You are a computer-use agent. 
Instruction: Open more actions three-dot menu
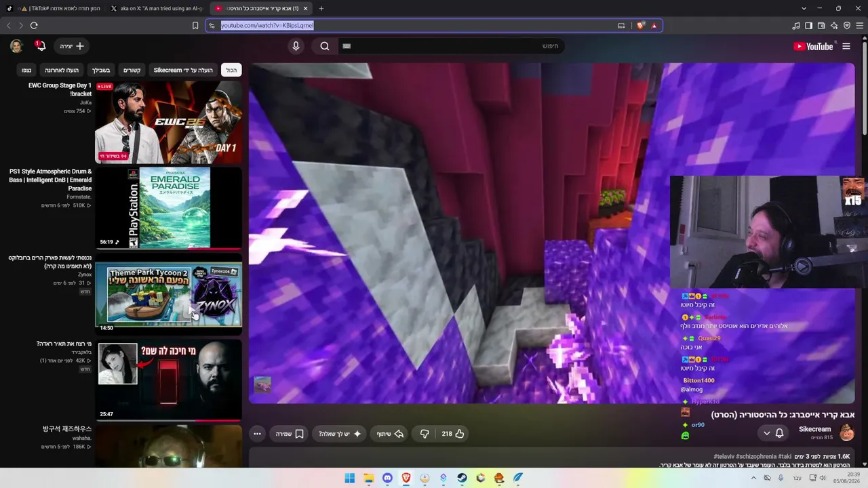point(257,434)
